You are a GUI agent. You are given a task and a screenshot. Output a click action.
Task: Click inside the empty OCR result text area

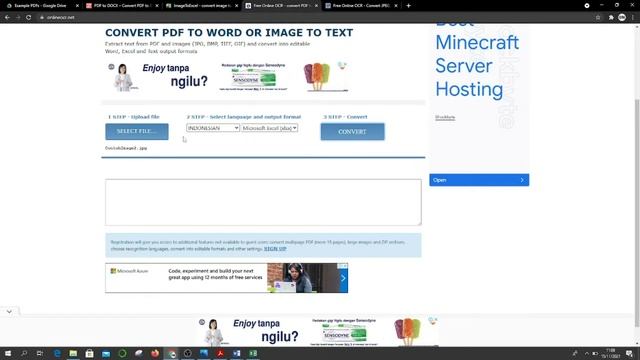[x=263, y=202]
